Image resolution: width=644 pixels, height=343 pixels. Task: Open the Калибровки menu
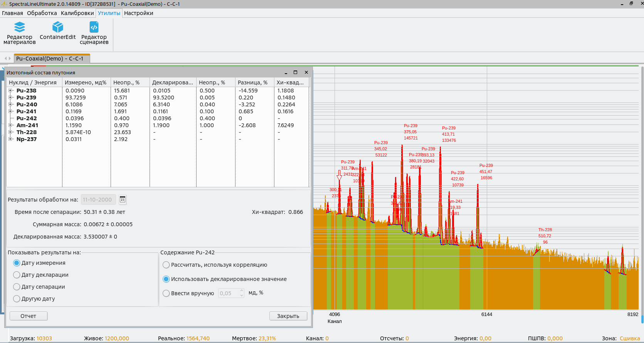[x=77, y=13]
